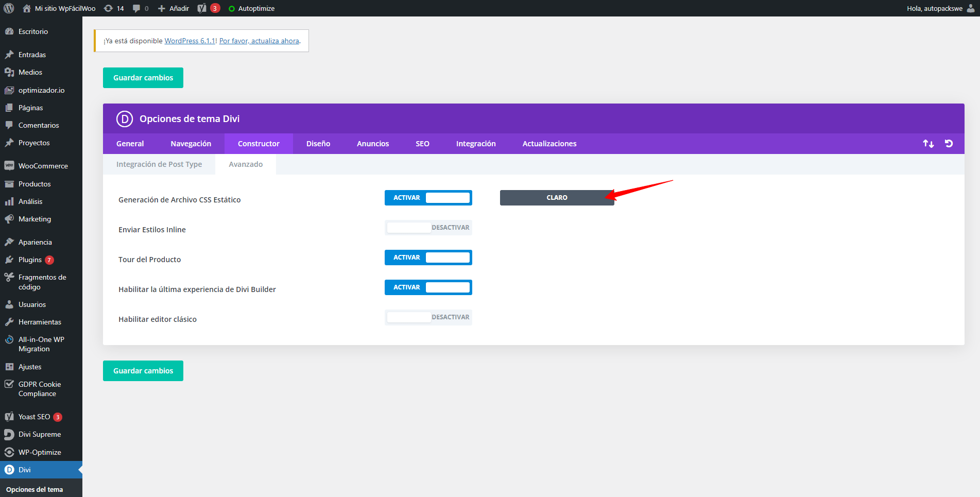
Task: Click the CLARO clear cache button
Action: point(557,198)
